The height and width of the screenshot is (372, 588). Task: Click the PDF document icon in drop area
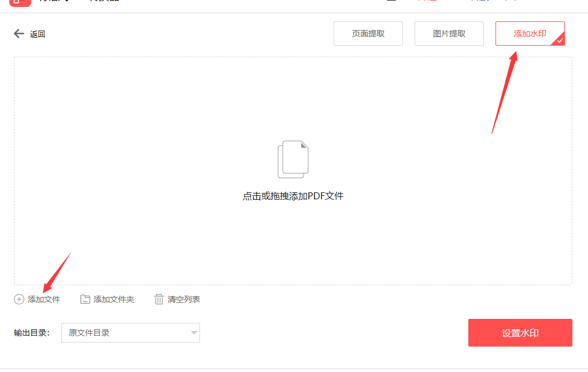coord(293,159)
